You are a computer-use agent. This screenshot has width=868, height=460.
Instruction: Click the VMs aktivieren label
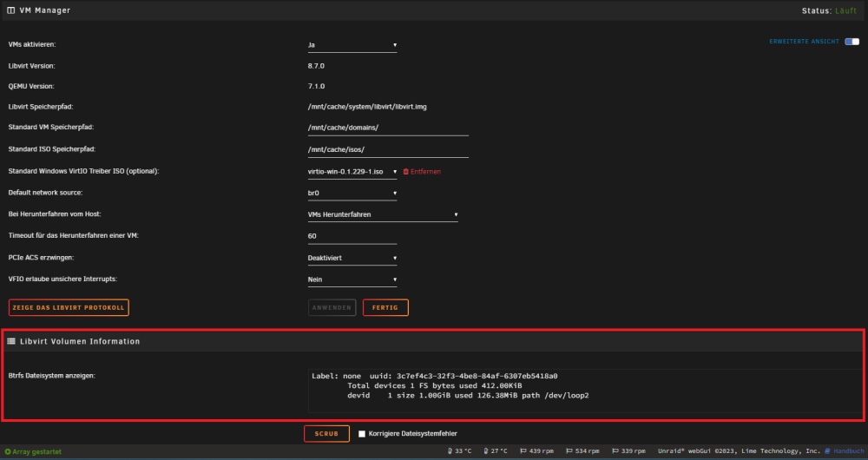(32, 44)
